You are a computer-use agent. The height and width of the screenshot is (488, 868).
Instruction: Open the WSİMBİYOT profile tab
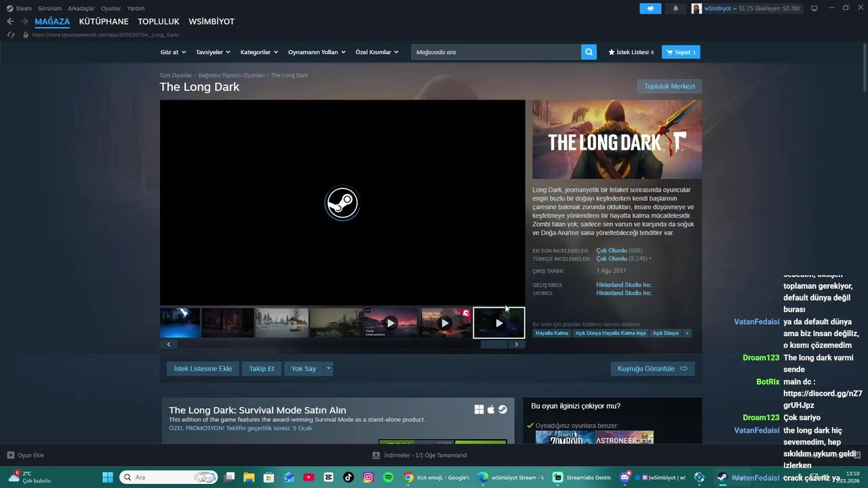tap(212, 22)
